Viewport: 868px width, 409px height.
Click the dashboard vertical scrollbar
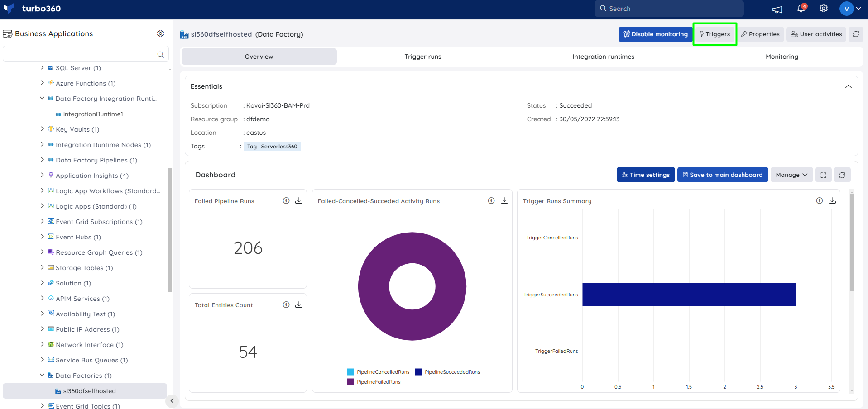click(x=852, y=243)
